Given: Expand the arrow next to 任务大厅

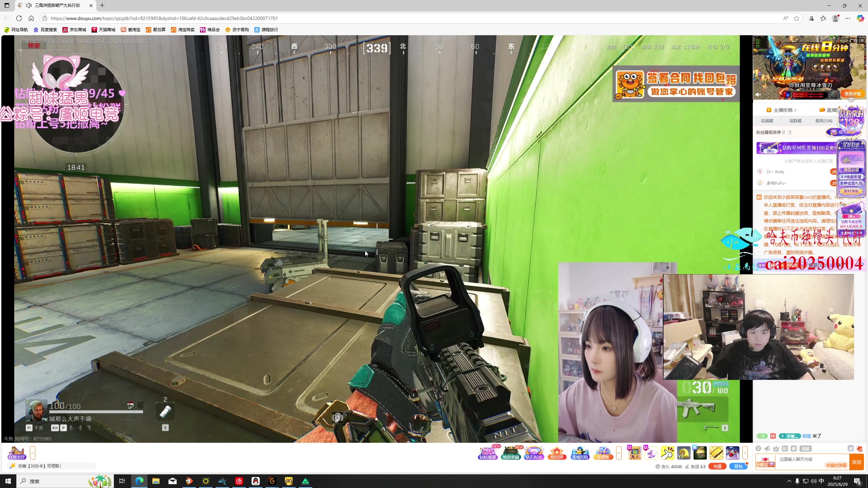Looking at the screenshot, I should coord(33,453).
